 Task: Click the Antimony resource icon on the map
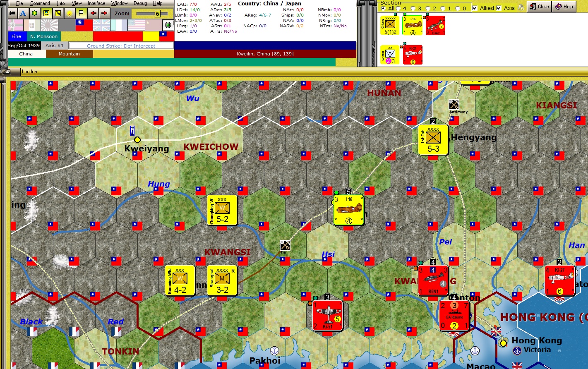[454, 104]
